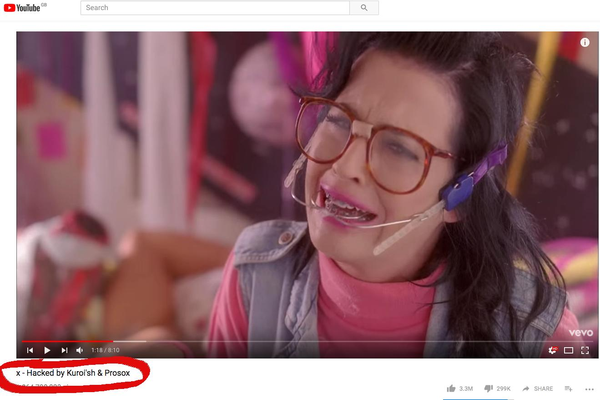
Task: Click the 1:18 / 8:10 timestamp
Action: click(x=105, y=350)
